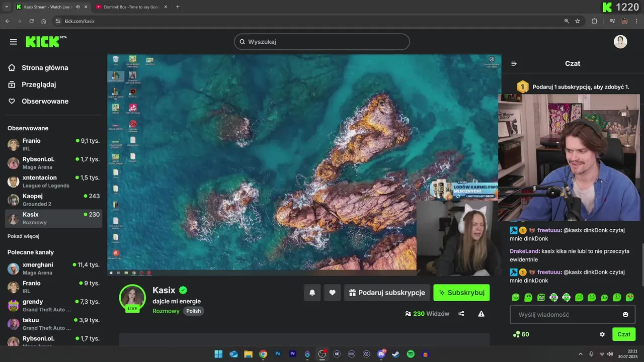644x362 pixels.
Task: Bookmark this page star icon
Action: (x=578, y=21)
